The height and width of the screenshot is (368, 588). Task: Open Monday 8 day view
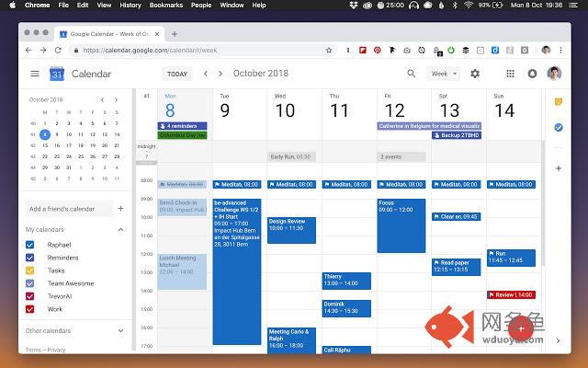pyautogui.click(x=170, y=110)
